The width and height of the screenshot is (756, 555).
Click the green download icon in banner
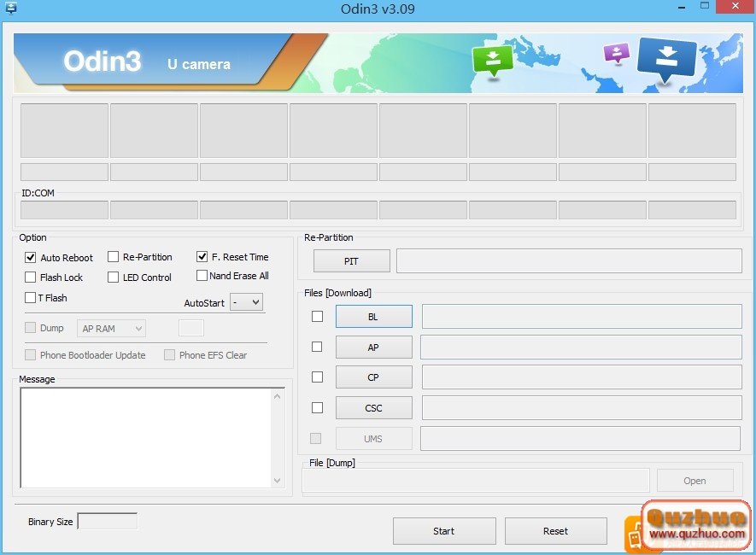(x=492, y=61)
